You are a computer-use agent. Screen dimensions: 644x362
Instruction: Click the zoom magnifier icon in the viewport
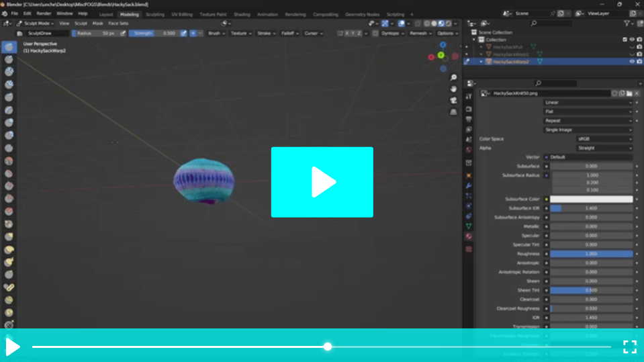[x=454, y=78]
